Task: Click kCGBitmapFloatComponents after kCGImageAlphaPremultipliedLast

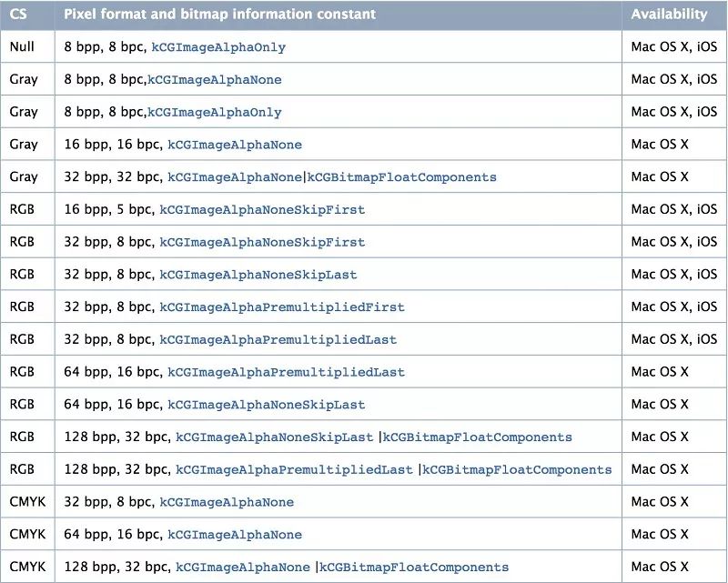Action: pos(517,469)
